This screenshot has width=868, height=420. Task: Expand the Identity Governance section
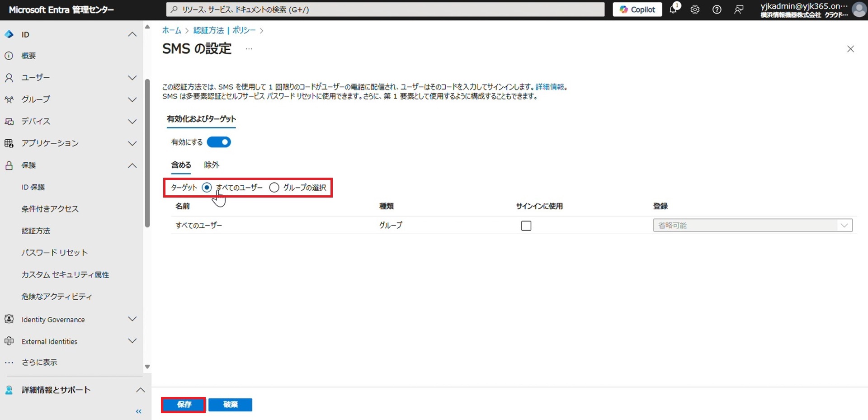(132, 319)
